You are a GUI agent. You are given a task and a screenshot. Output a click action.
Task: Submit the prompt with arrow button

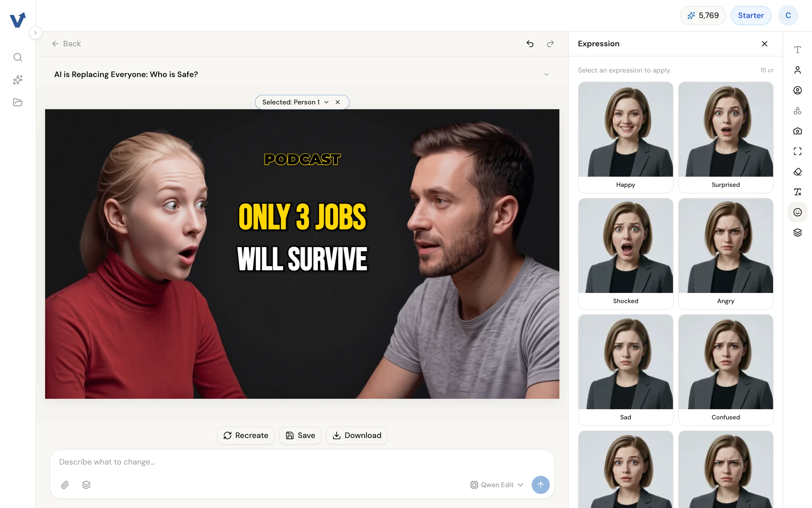[x=540, y=485]
